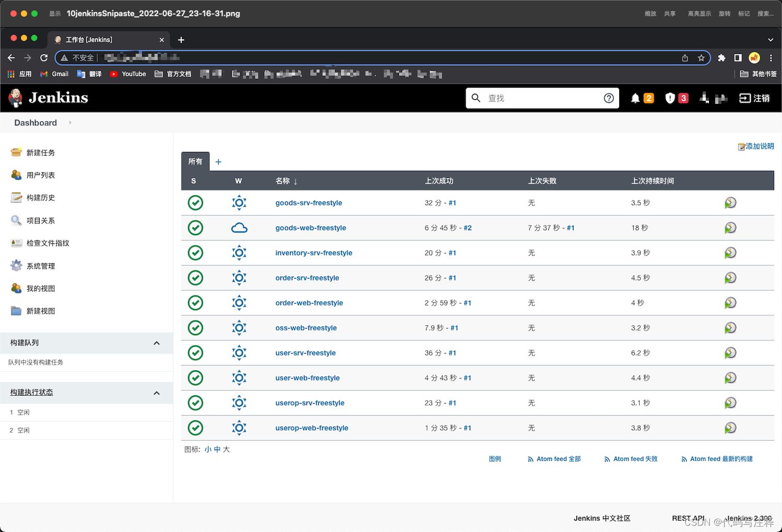The image size is (782, 532).
Task: Open 图例 legend link
Action: tap(495, 459)
